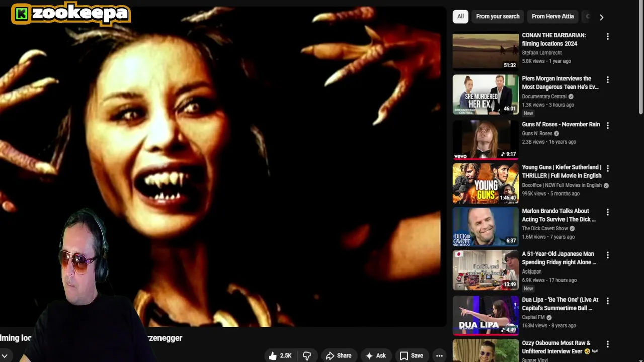This screenshot has width=644, height=362.
Task: Dislike the video with thumbs-down icon
Action: coord(307,356)
